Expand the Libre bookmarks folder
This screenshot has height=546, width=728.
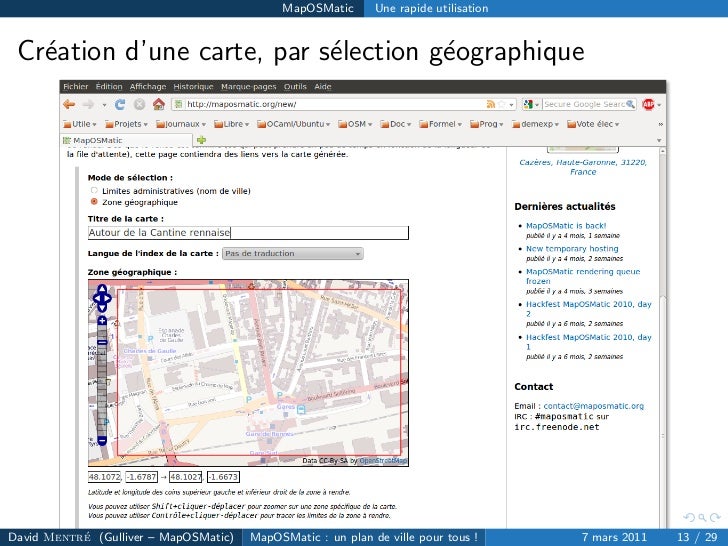[231, 124]
